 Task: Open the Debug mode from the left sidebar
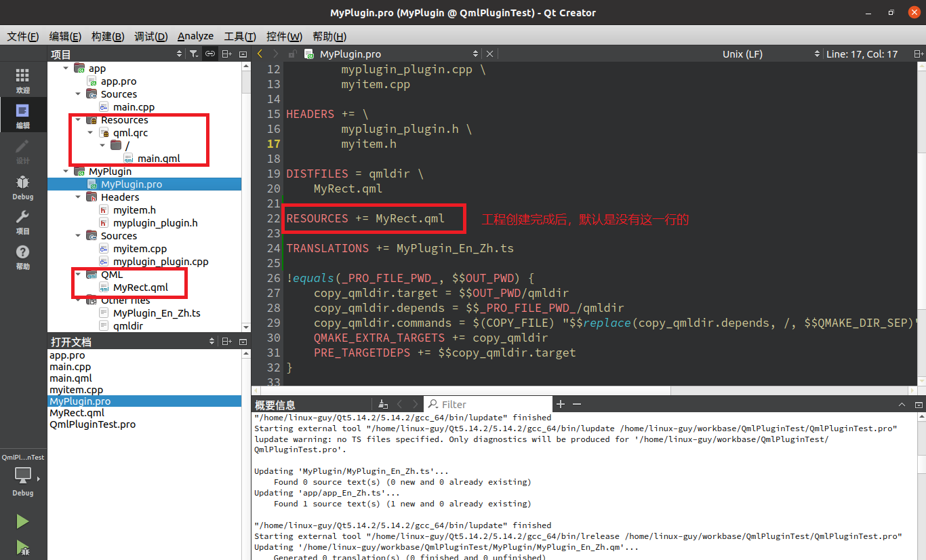[x=22, y=187]
